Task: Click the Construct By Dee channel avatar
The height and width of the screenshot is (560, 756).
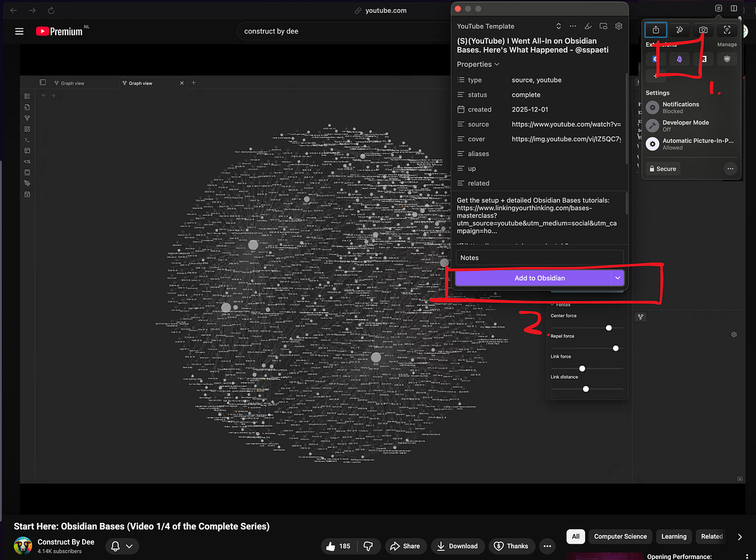Action: [x=23, y=546]
